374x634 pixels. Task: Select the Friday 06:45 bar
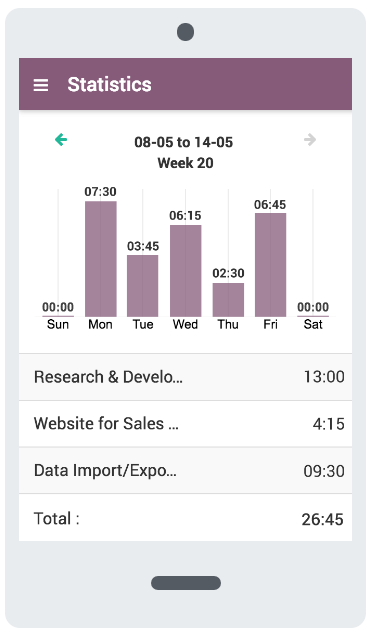270,265
